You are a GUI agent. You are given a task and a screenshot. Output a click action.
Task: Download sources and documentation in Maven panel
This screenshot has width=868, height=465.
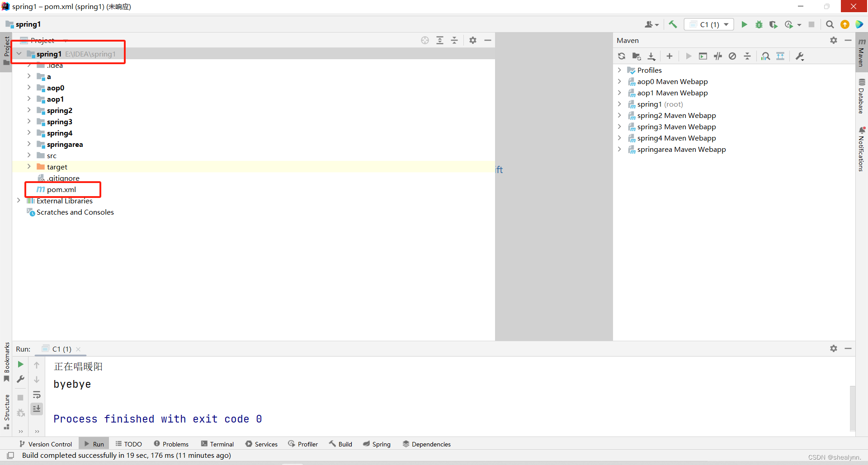[651, 56]
